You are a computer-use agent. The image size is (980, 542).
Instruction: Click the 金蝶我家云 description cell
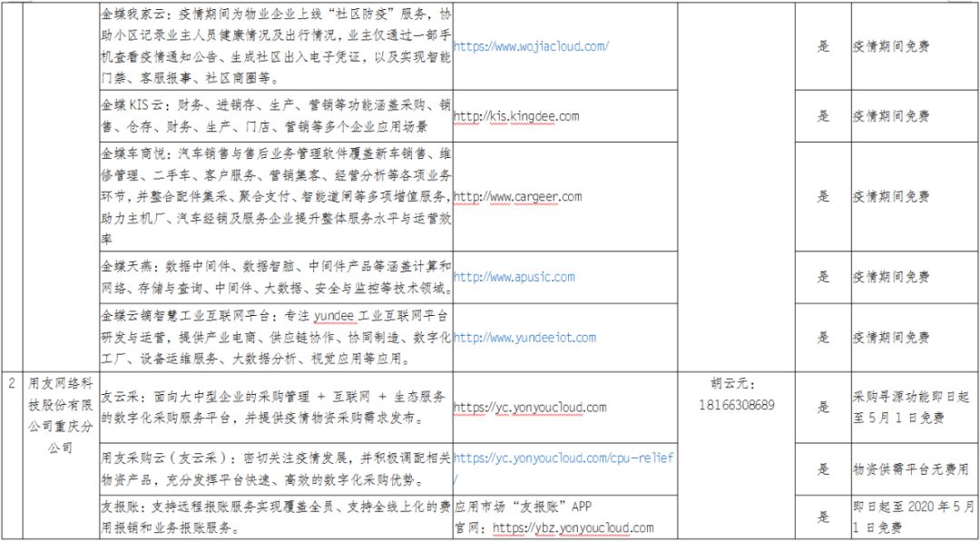(276, 47)
